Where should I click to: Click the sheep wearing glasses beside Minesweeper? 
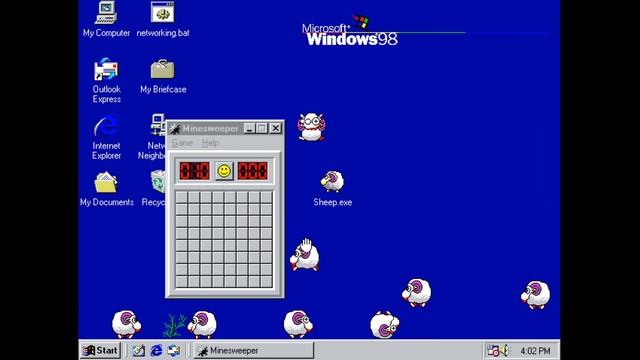pyautogui.click(x=311, y=127)
